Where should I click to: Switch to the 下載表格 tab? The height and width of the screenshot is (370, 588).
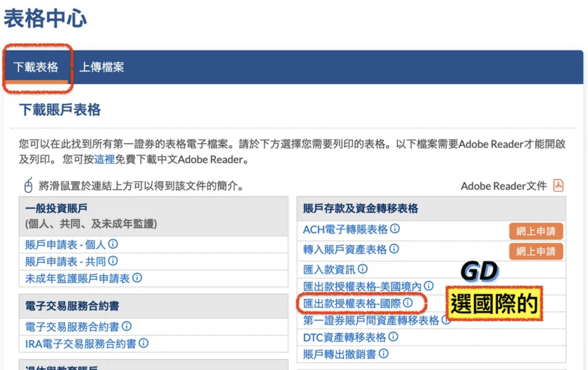click(36, 67)
